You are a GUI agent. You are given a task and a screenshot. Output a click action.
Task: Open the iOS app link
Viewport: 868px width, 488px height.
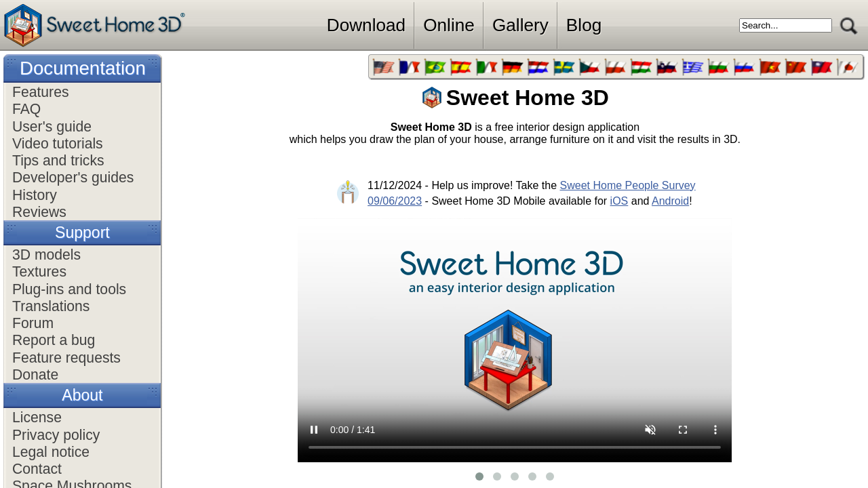pyautogui.click(x=618, y=201)
